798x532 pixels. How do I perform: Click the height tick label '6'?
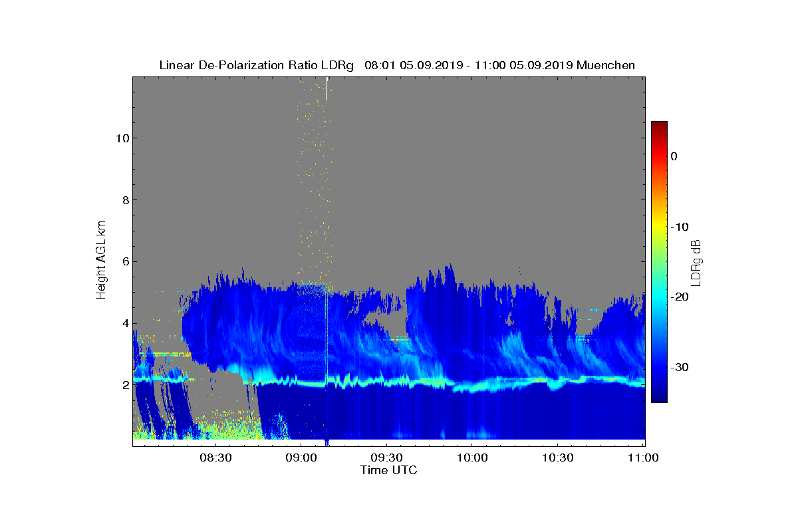(x=125, y=262)
